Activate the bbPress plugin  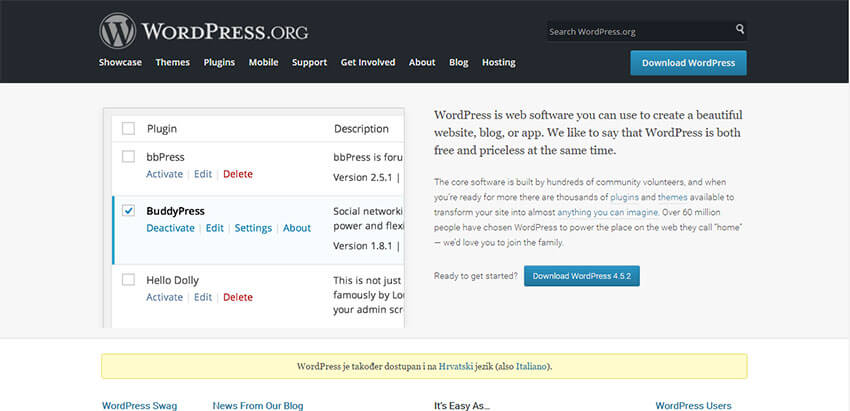pyautogui.click(x=164, y=174)
